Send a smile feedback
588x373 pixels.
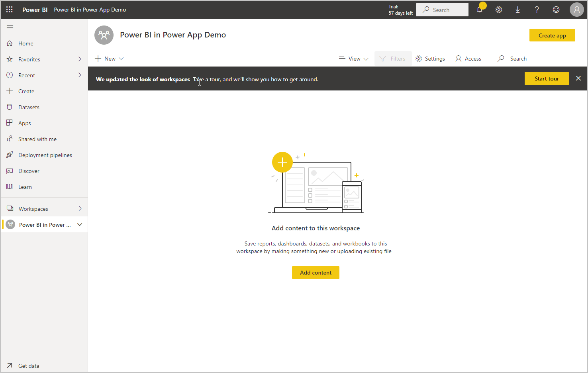coord(556,10)
